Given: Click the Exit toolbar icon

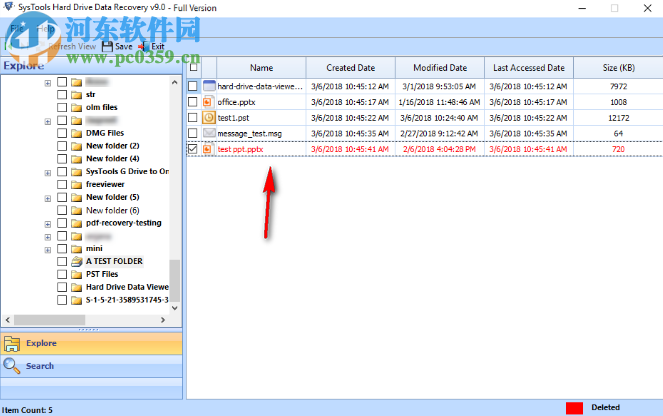Looking at the screenshot, I should pos(143,47).
